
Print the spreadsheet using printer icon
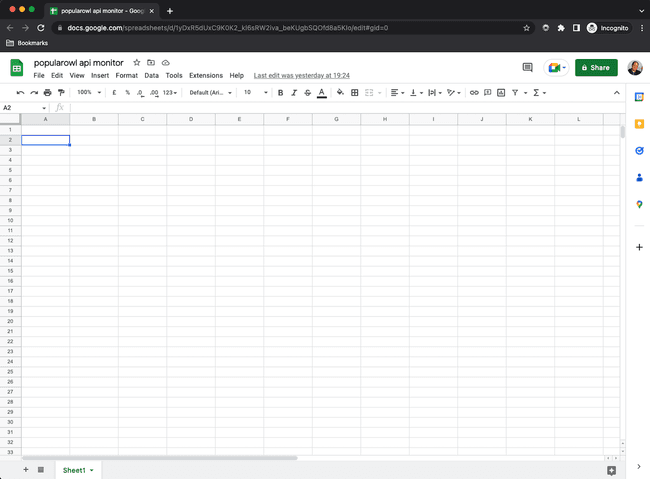pyautogui.click(x=48, y=92)
